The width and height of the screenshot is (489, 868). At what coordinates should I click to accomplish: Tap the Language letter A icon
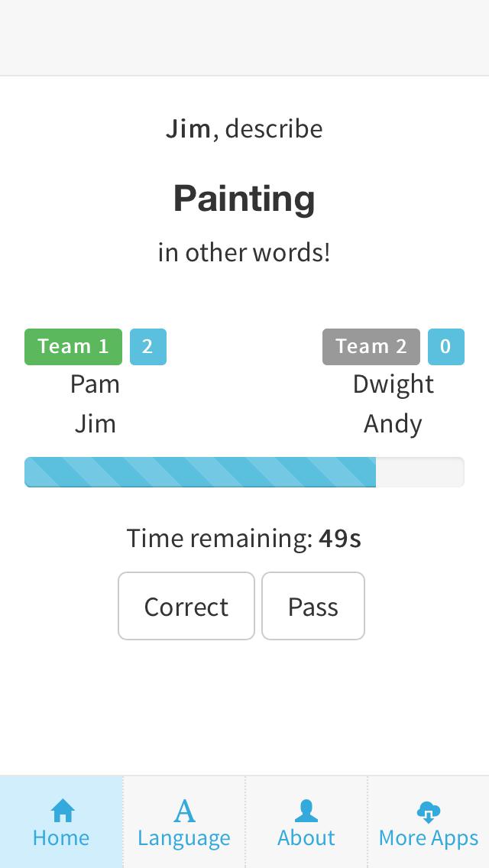pos(184,810)
